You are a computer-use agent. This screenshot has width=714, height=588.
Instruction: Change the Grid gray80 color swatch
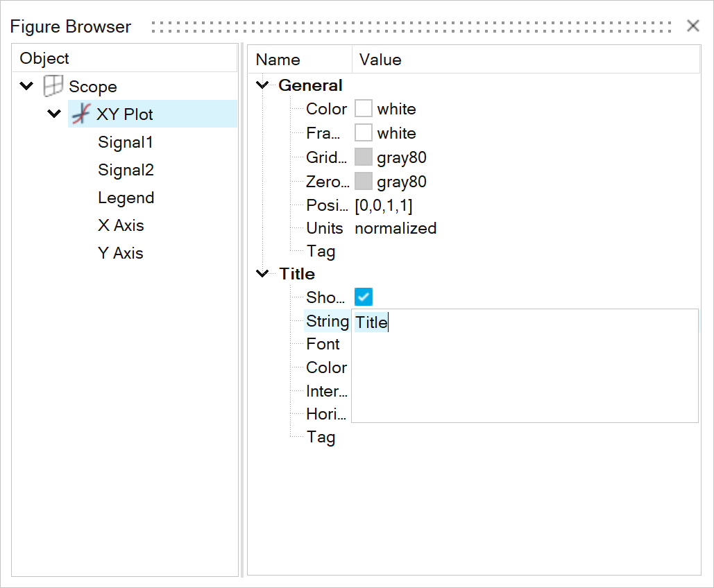[364, 157]
